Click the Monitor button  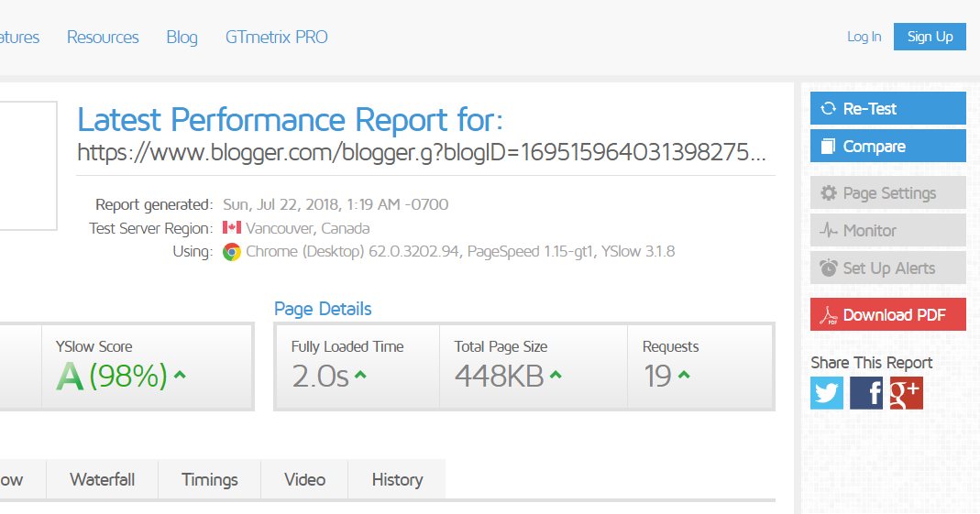[887, 231]
